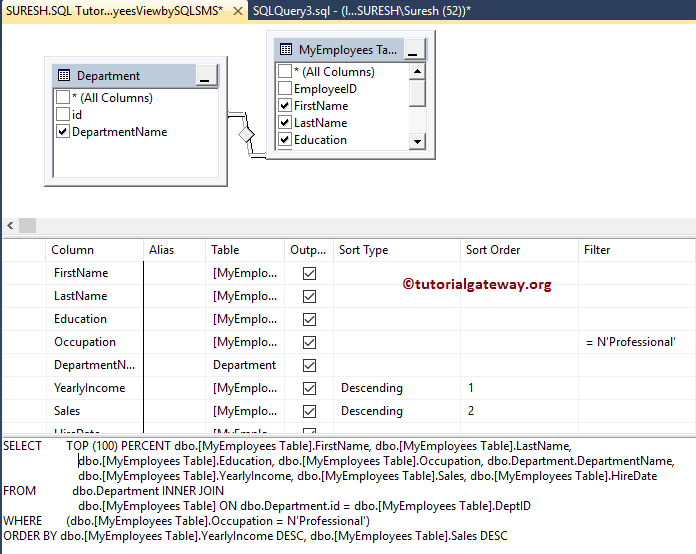Screen dimensions: 696x554
Task: Open Table cell for DepartmentName row
Action: [245, 365]
